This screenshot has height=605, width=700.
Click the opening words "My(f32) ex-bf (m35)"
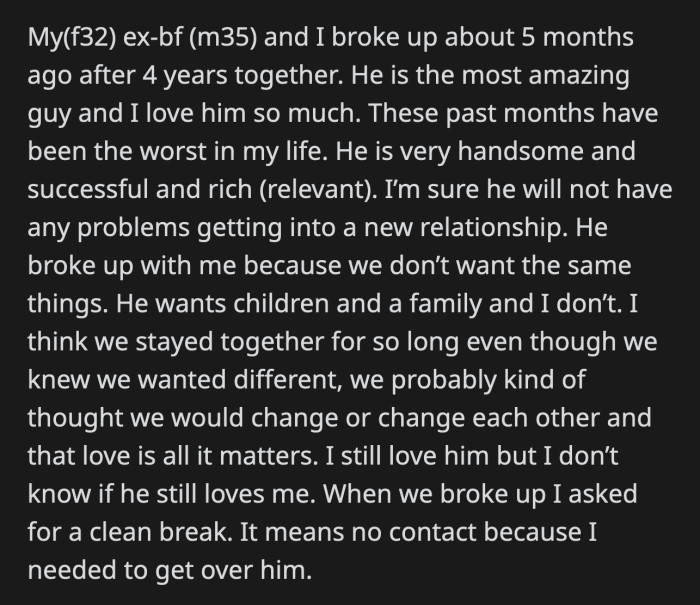coord(142,38)
